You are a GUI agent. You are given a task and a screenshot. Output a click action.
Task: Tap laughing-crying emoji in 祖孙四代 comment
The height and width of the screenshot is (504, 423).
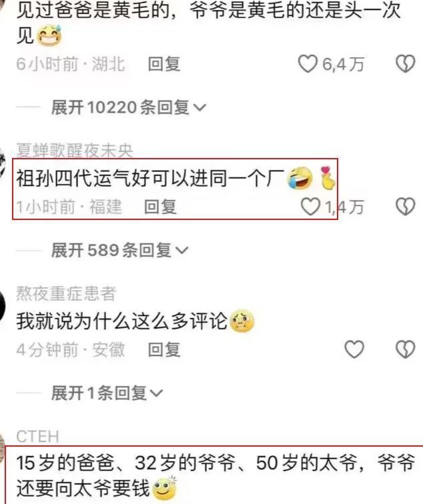point(300,177)
